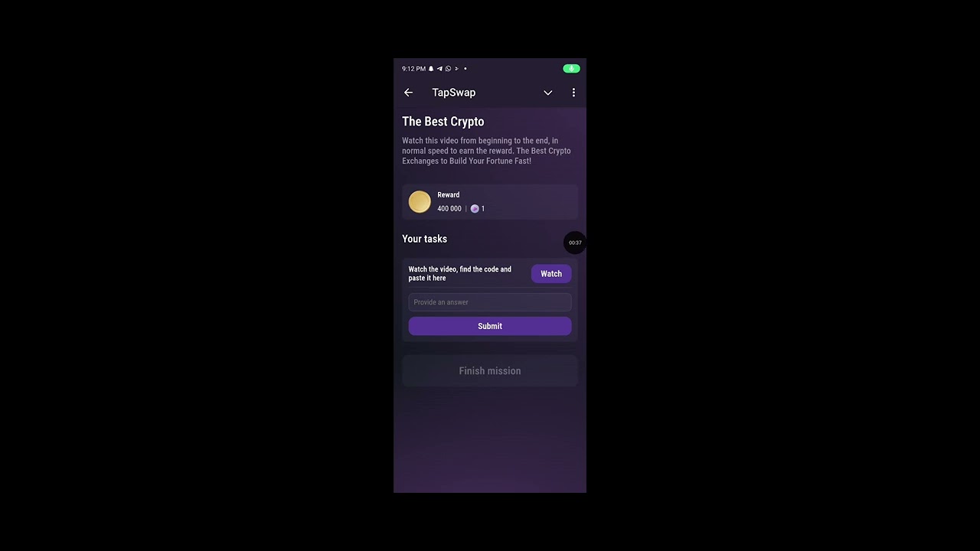
Task: Tap the floating 00:37 recording timer bubble
Action: coord(575,243)
